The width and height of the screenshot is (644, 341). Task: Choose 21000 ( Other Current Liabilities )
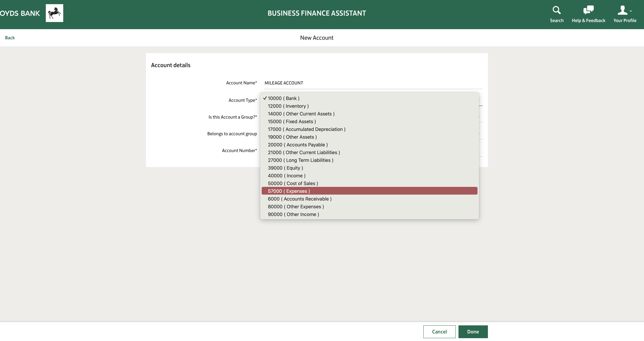pyautogui.click(x=370, y=153)
